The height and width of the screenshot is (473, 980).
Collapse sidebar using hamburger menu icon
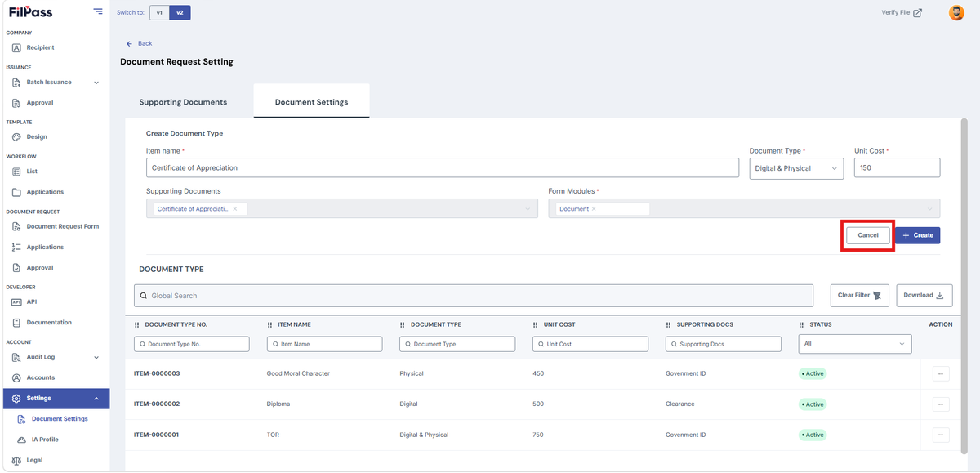point(98,11)
